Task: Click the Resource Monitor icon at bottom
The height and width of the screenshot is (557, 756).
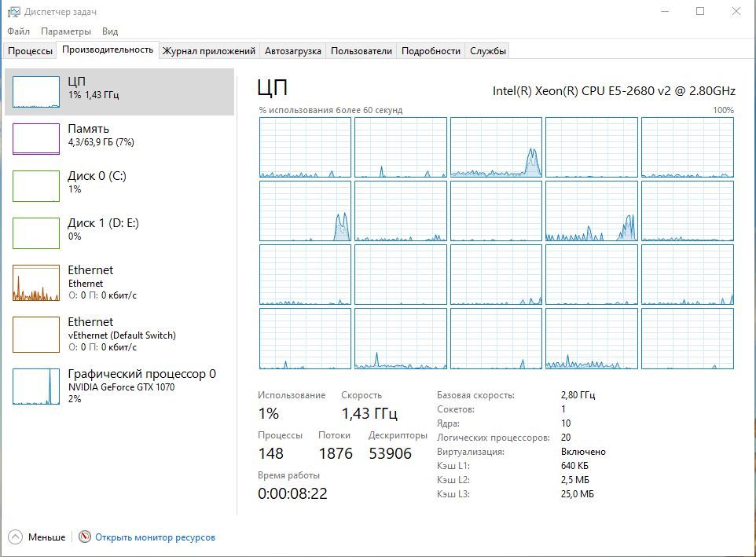Action: pyautogui.click(x=85, y=537)
